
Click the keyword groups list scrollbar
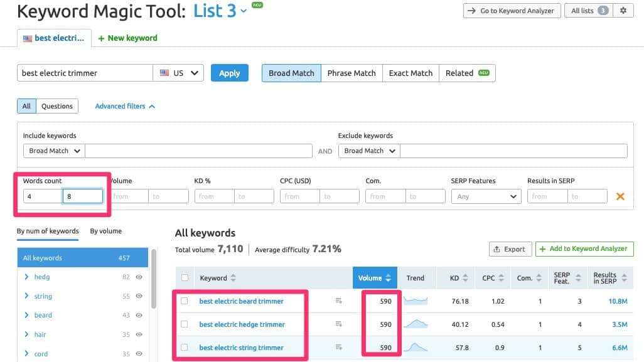pyautogui.click(x=154, y=279)
